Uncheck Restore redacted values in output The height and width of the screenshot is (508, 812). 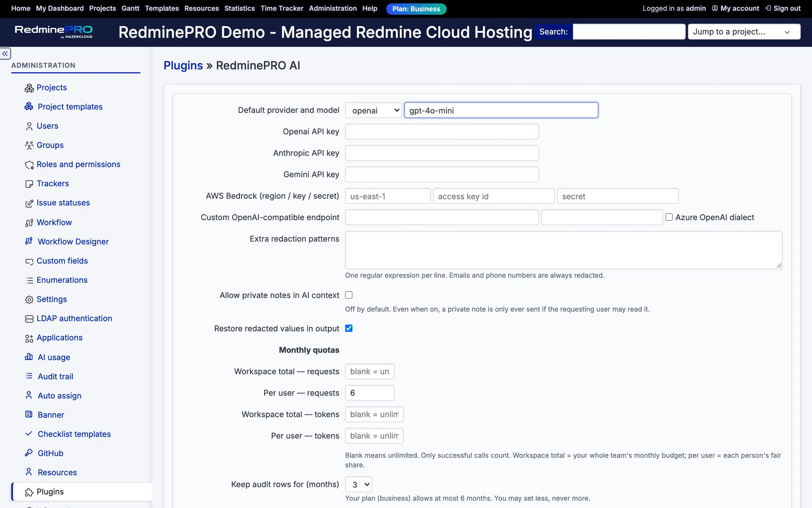(x=348, y=328)
